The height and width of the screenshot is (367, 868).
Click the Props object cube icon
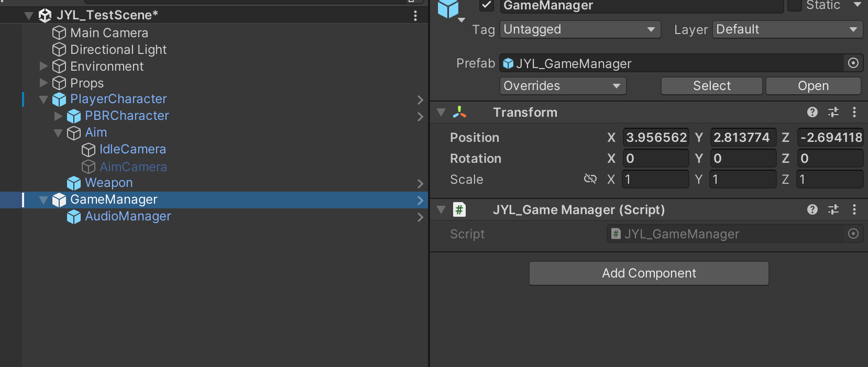(59, 83)
